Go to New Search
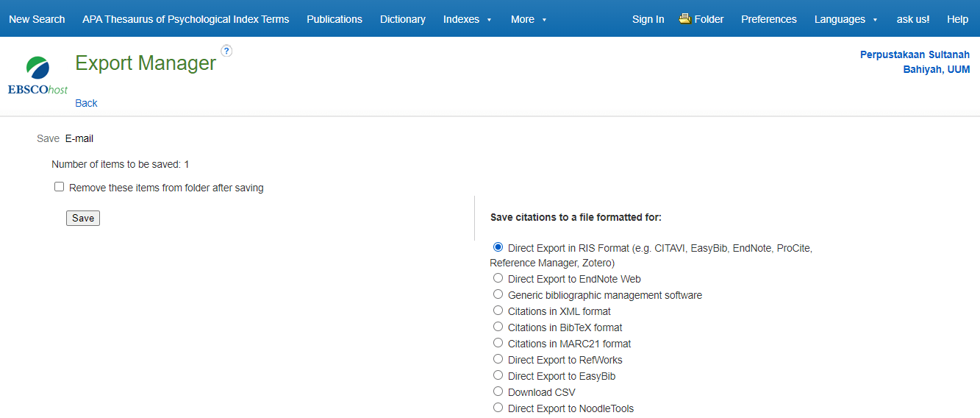The width and height of the screenshot is (980, 418). [x=37, y=19]
